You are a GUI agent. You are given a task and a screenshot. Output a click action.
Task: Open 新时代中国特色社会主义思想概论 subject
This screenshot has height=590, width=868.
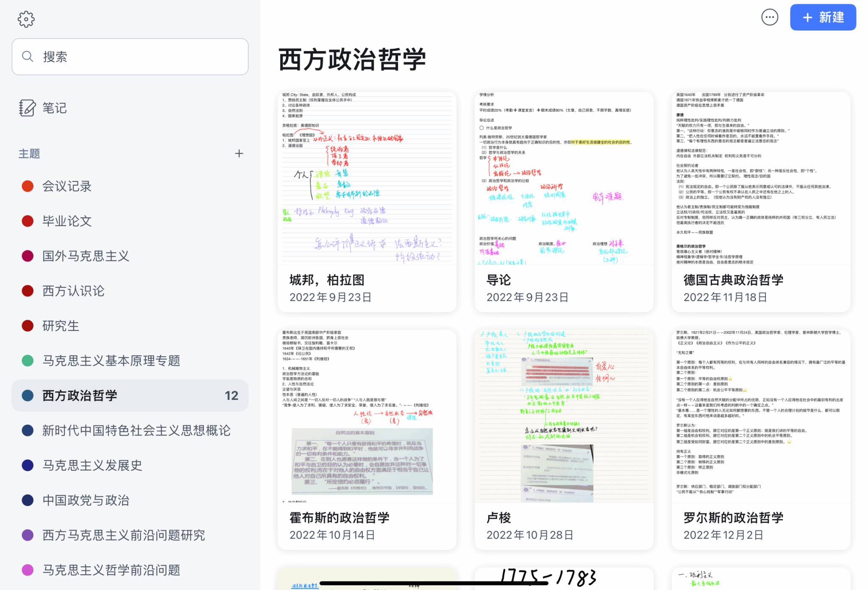(x=136, y=431)
